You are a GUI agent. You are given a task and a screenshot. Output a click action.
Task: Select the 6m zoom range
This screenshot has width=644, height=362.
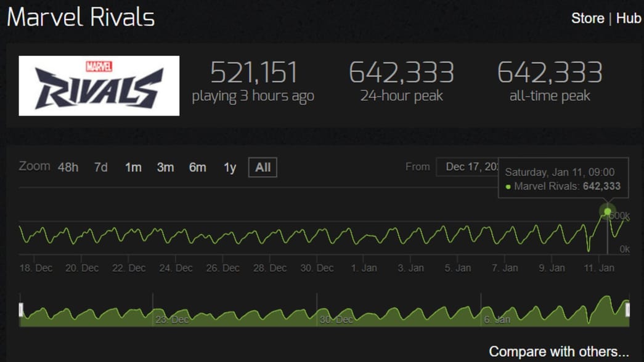(197, 167)
